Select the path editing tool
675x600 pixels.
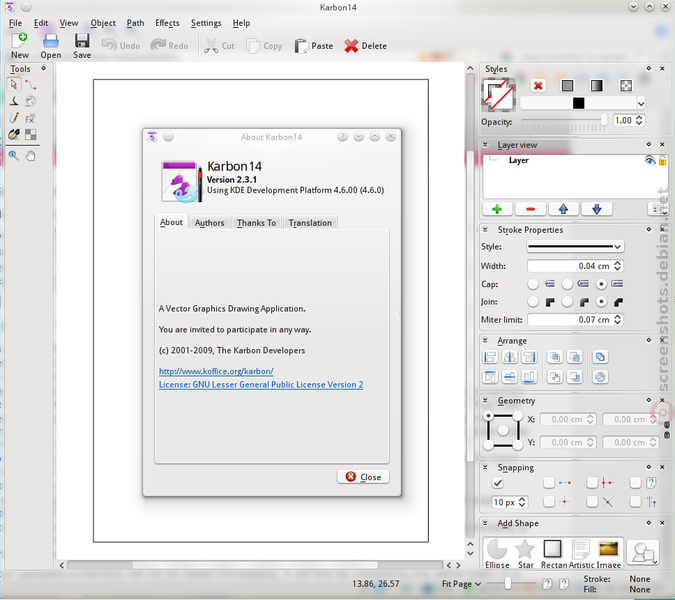31,84
